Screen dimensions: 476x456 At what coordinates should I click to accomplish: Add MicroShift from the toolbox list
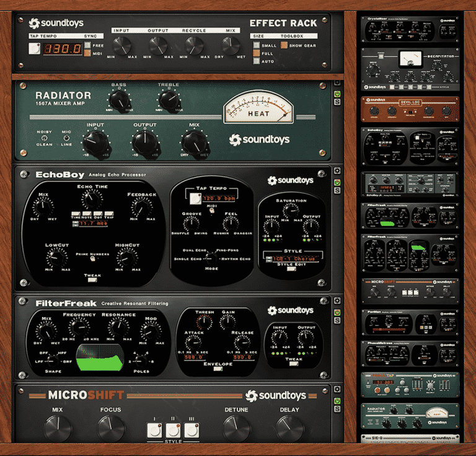[x=410, y=291]
